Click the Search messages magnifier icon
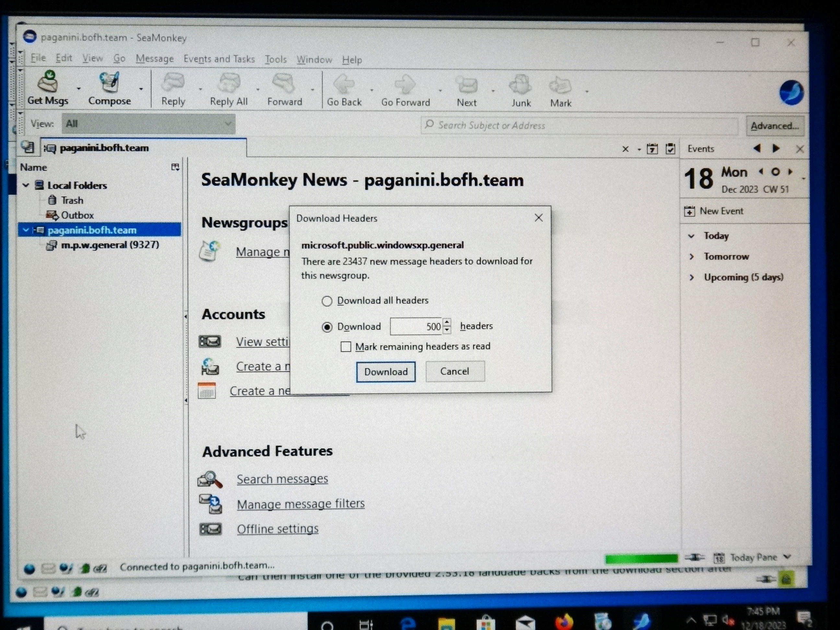840x630 pixels. point(210,479)
